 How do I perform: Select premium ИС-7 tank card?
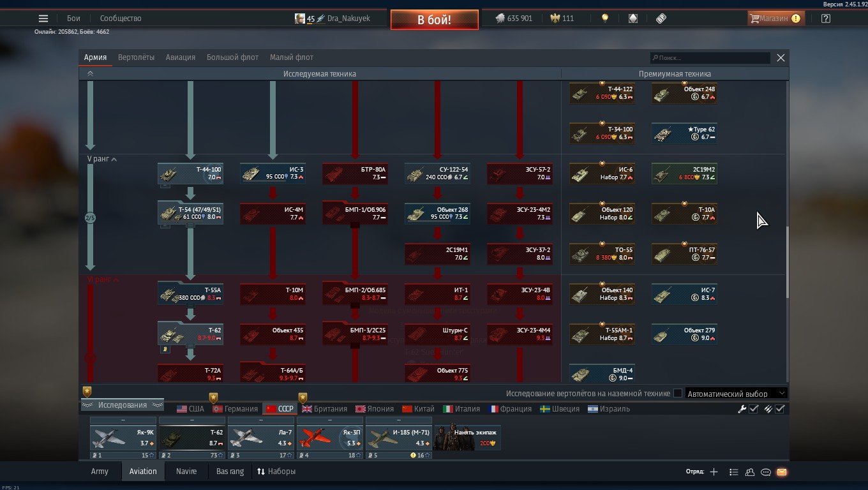click(x=684, y=294)
